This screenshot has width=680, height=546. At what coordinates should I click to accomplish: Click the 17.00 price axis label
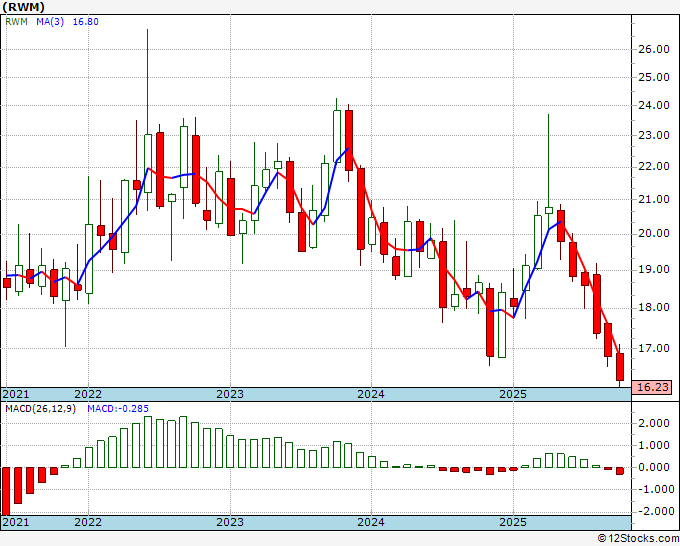654,348
